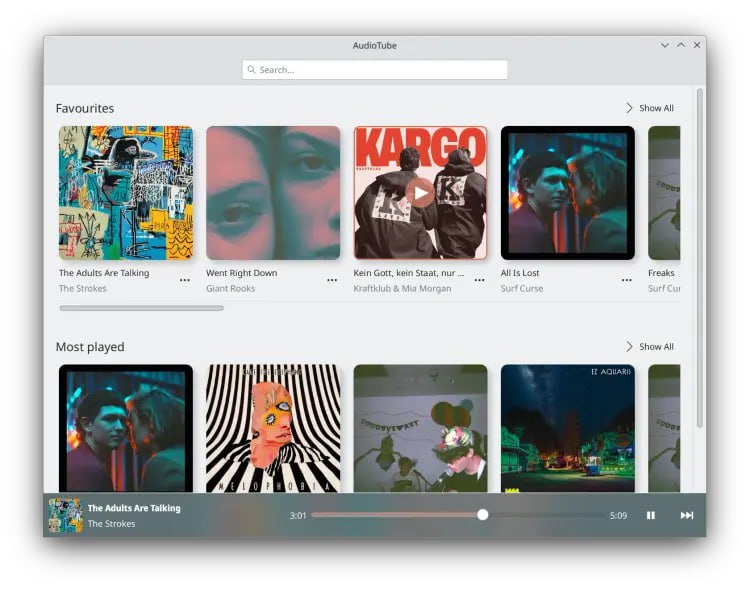Open more options for All Is Lost
The height and width of the screenshot is (589, 750).
626,281
